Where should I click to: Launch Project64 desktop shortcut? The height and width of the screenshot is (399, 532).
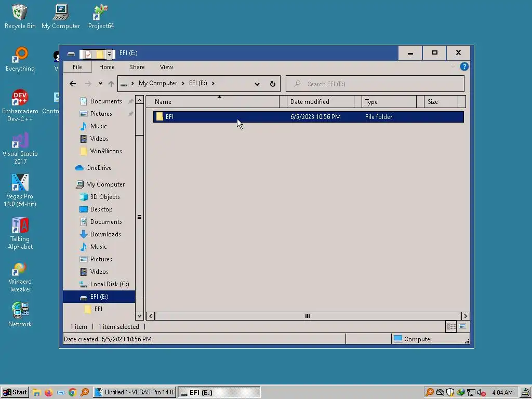click(101, 17)
